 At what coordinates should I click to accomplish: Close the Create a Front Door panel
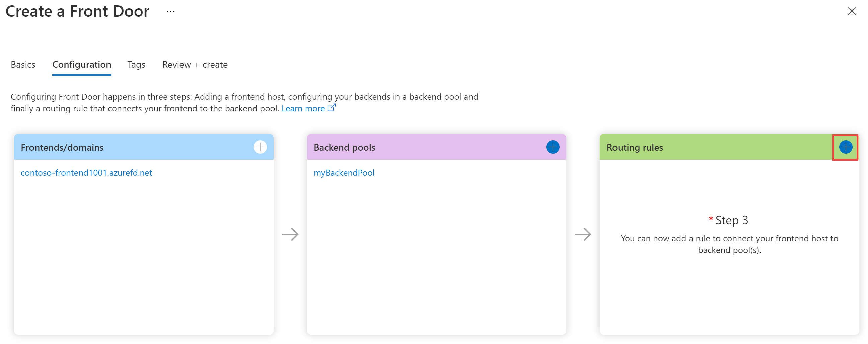[852, 11]
